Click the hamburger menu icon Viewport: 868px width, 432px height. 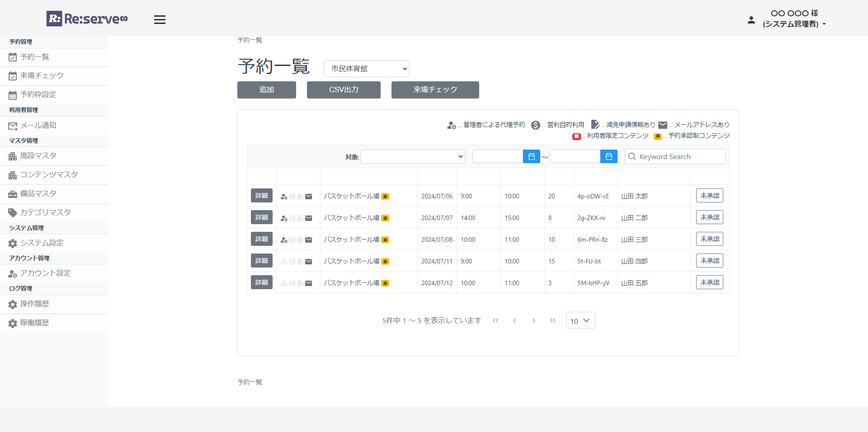(x=160, y=19)
